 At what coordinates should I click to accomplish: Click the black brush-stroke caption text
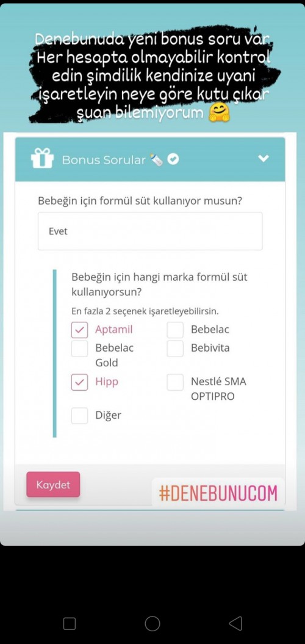(152, 75)
